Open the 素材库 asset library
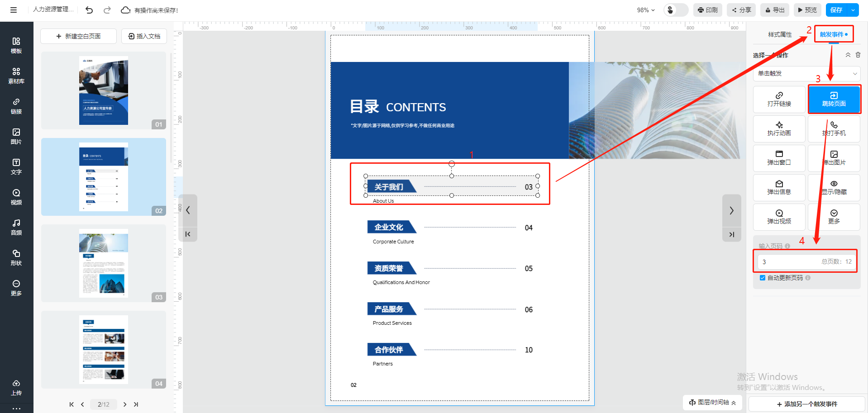Screen dimensions: 868x413 click(16, 76)
